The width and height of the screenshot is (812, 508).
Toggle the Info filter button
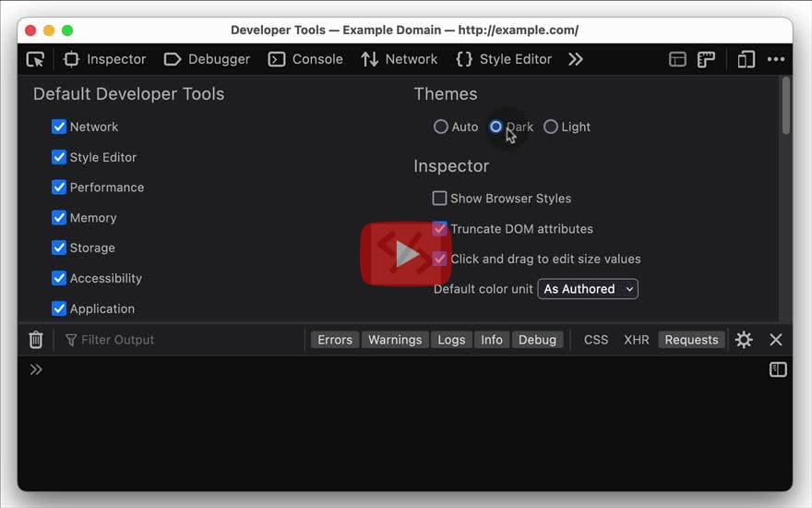(x=492, y=340)
